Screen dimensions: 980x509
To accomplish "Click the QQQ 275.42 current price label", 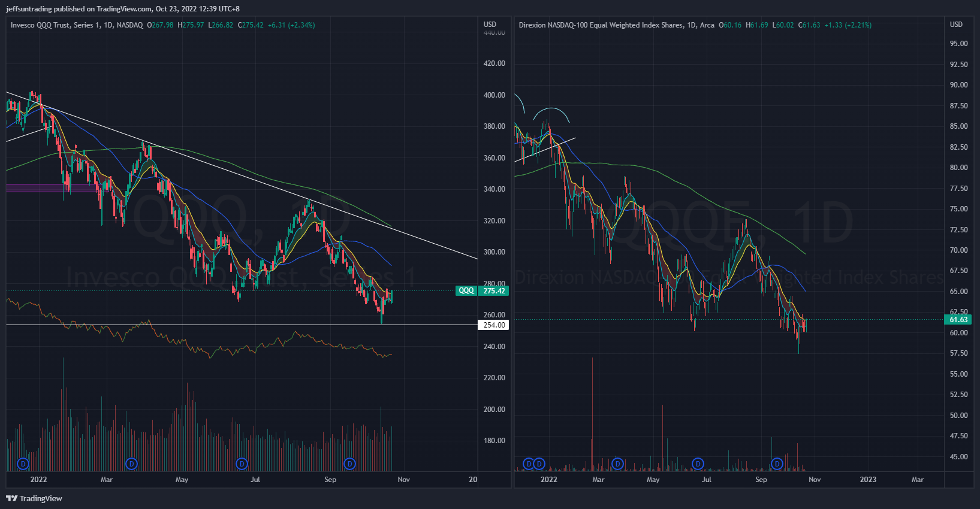I will click(482, 290).
